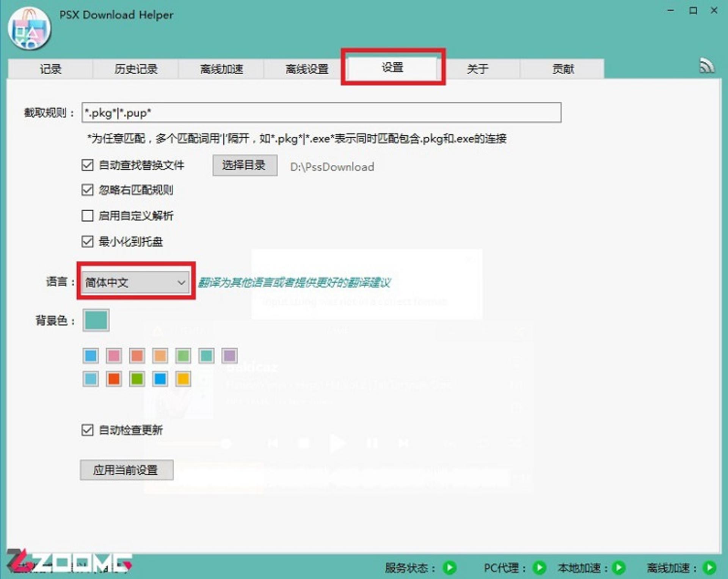Enable 启用自定义解析 checkbox

pyautogui.click(x=88, y=216)
